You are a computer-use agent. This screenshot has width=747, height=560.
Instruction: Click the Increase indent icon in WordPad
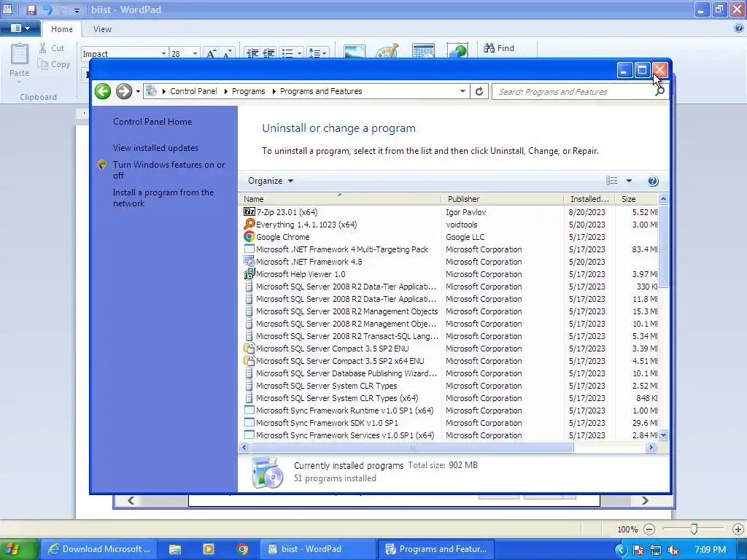[x=268, y=52]
